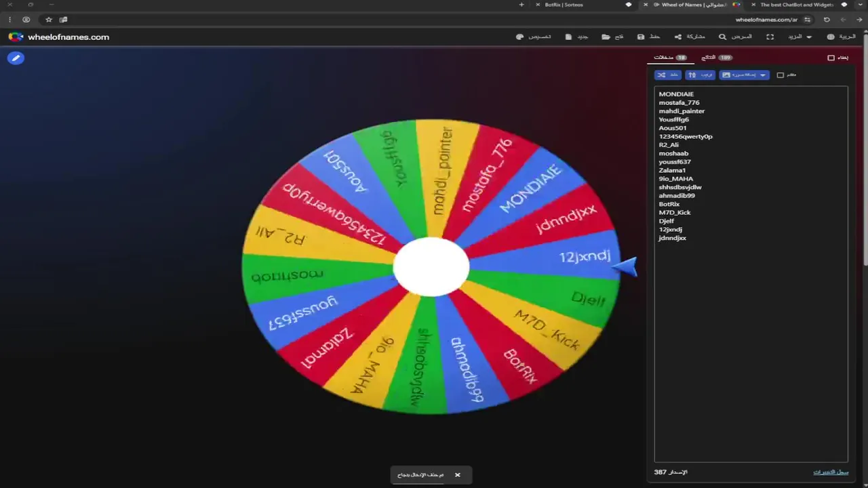This screenshot has height=488, width=868.
Task: Click the Share icon in toolbar
Action: tap(678, 37)
